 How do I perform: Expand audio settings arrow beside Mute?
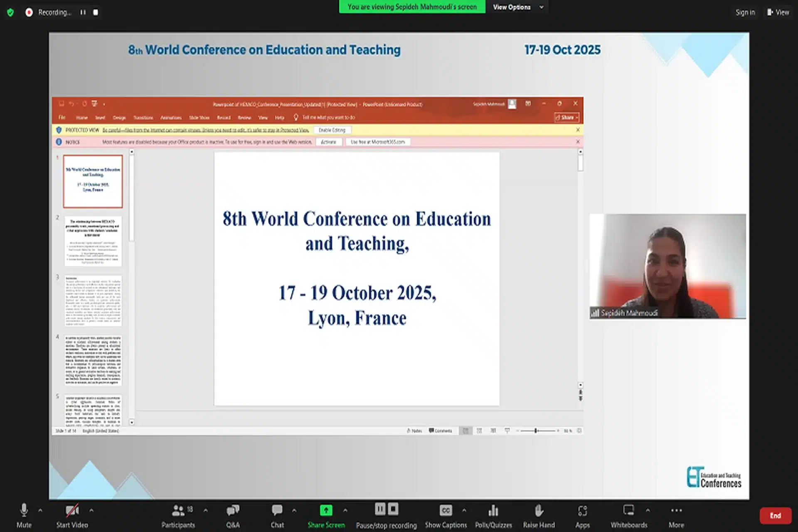[40, 510]
